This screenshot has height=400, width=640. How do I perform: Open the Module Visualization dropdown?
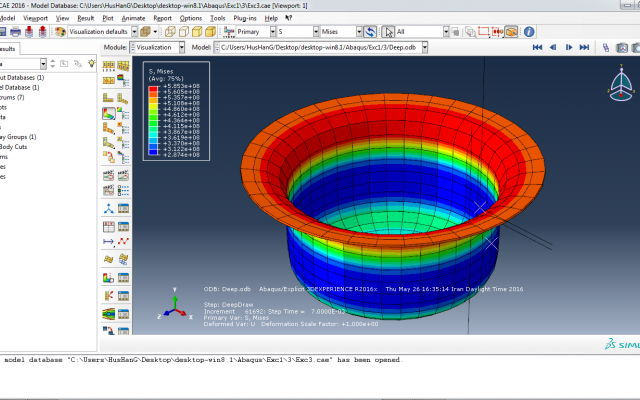tap(182, 47)
